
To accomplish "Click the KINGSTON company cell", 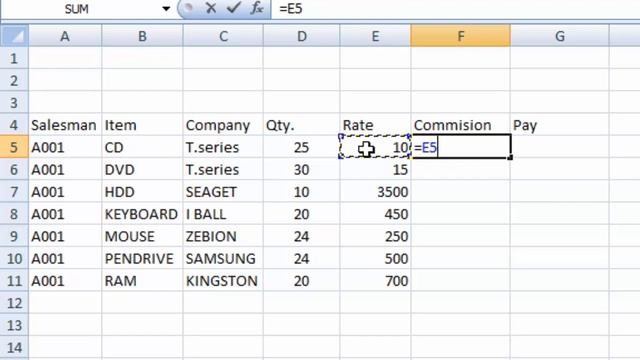I will pos(223,280).
